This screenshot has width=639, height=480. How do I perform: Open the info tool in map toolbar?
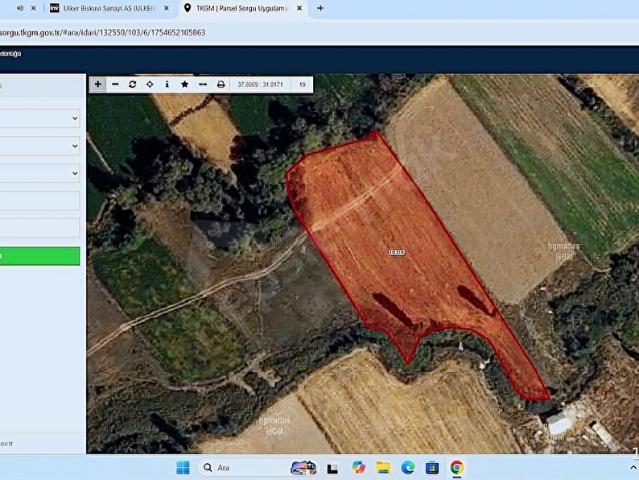click(x=167, y=84)
